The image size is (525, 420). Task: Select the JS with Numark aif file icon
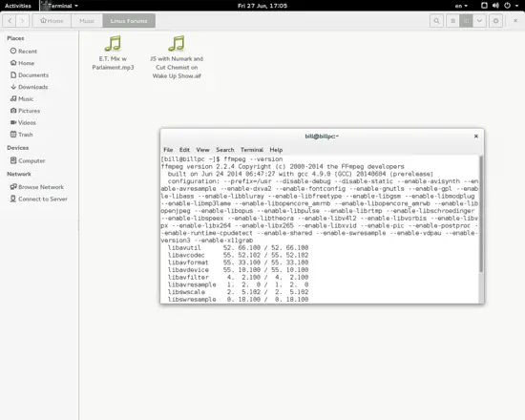pyautogui.click(x=177, y=44)
